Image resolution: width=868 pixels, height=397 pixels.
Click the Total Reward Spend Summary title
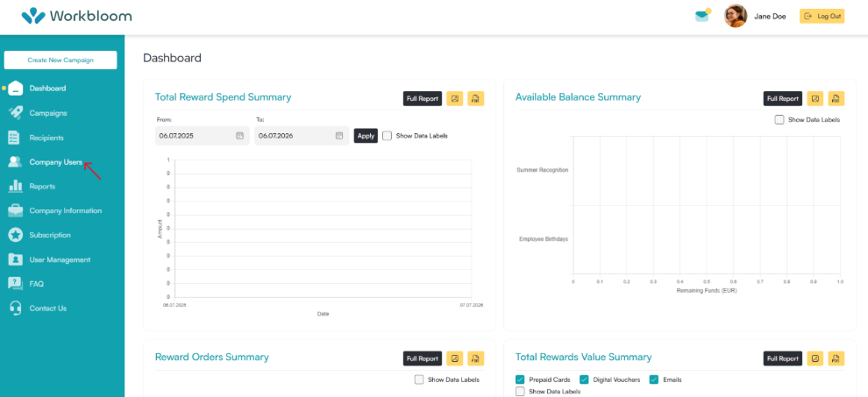click(x=223, y=97)
